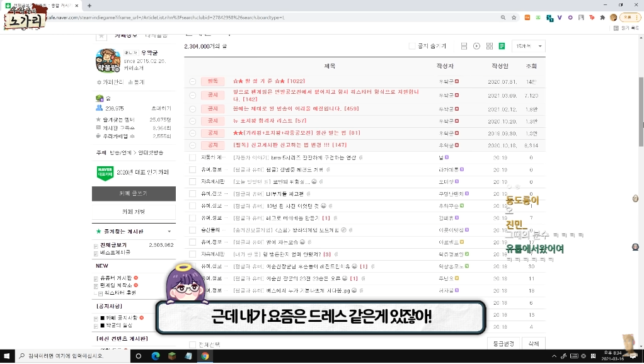Screen dimensions: 644x364
Task: Click the delete (삭제) button
Action: [x=533, y=343]
